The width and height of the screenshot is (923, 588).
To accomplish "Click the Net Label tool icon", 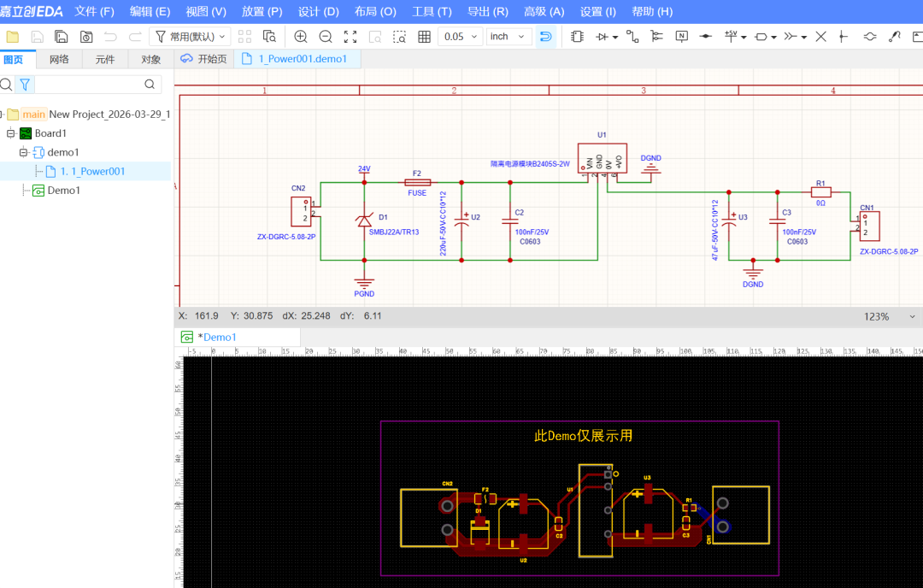I will pyautogui.click(x=681, y=37).
